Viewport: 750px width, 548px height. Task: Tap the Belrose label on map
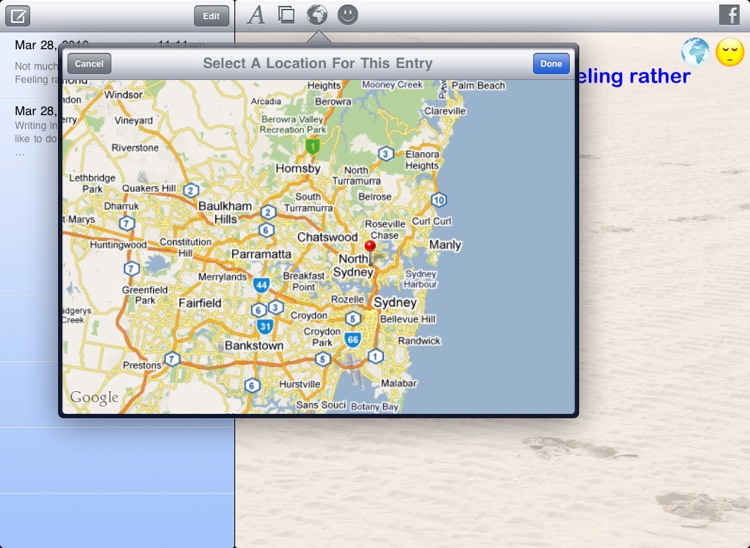[375, 197]
